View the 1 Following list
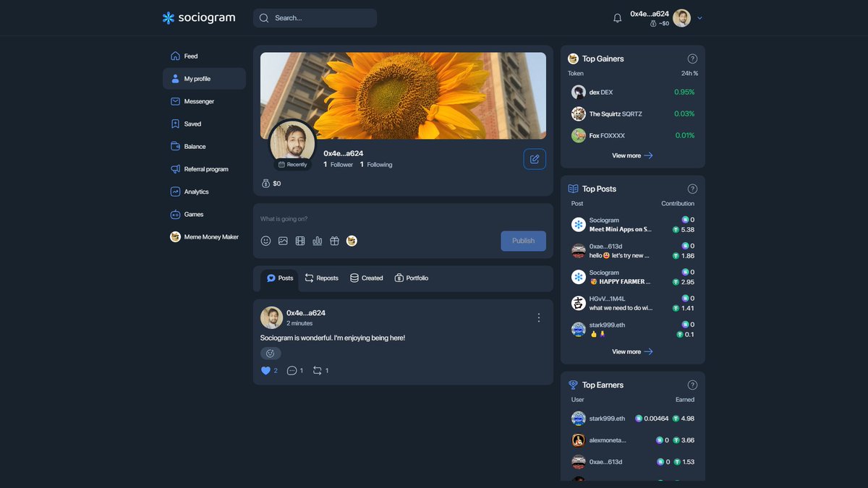 pos(376,165)
